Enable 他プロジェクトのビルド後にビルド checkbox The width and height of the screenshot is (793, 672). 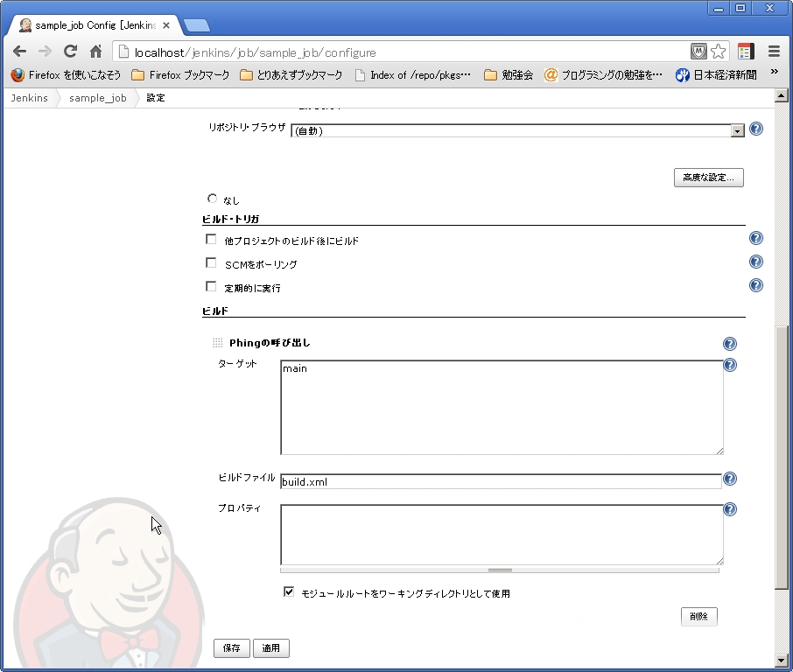[211, 239]
